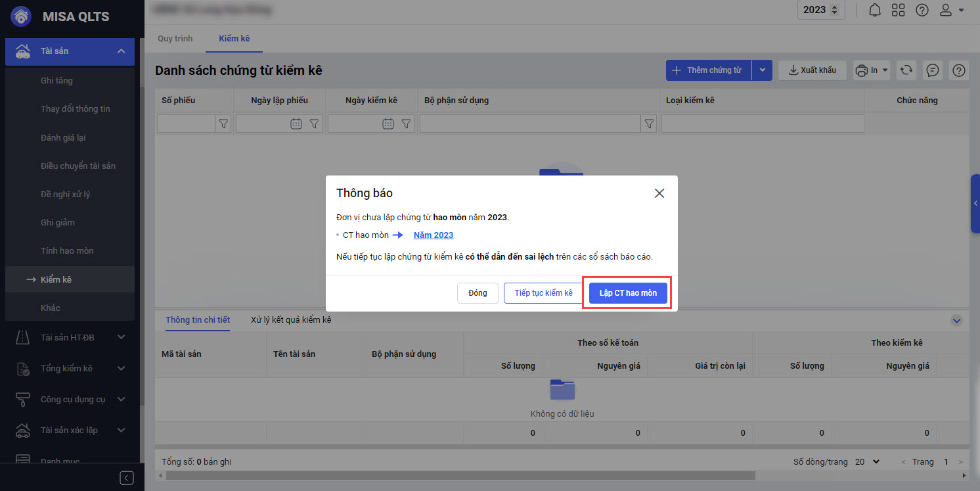The height and width of the screenshot is (491, 980).
Task: Click the notification bell icon
Action: (874, 11)
